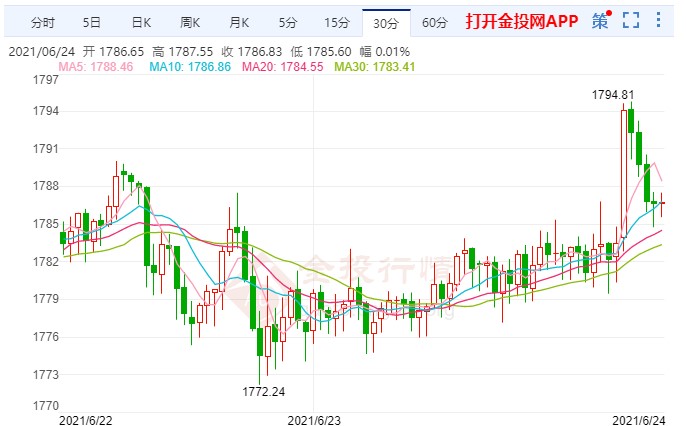Click the opening price 开 1786.65
The image size is (686, 426).
[113, 52]
